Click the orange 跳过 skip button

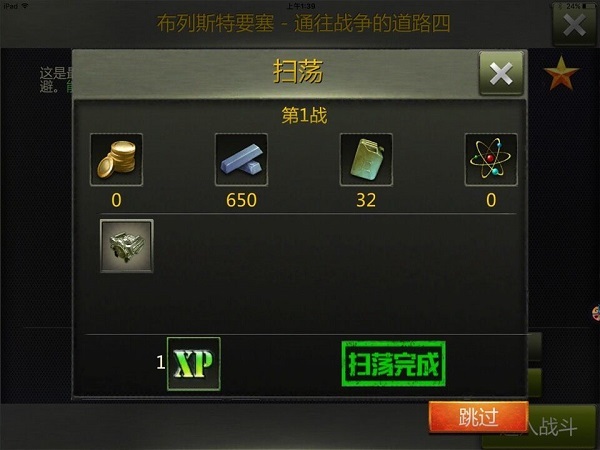[478, 417]
